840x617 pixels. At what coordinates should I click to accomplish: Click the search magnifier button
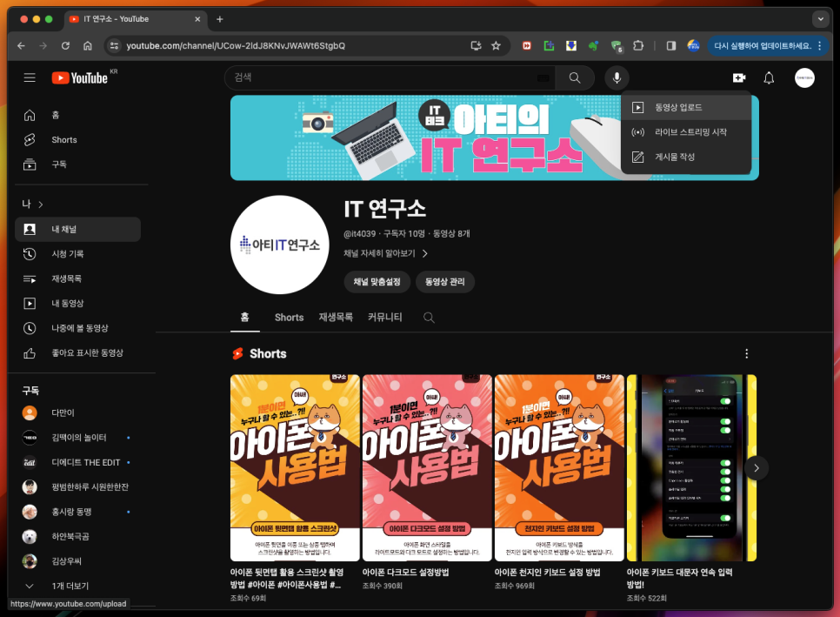click(x=575, y=77)
